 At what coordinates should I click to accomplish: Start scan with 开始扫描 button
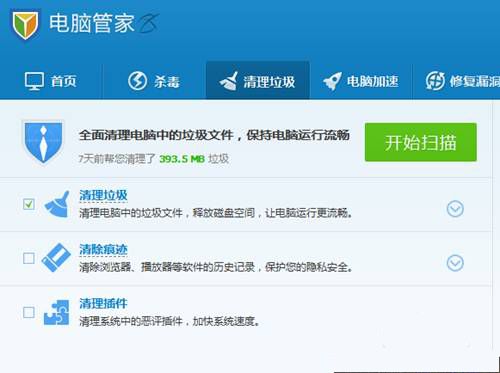(421, 142)
